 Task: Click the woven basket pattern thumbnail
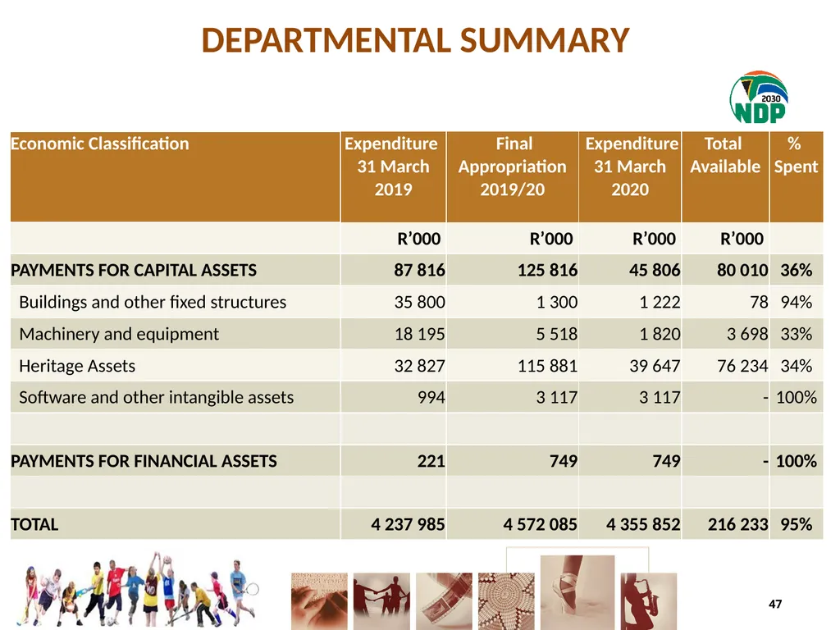pyautogui.click(x=506, y=601)
